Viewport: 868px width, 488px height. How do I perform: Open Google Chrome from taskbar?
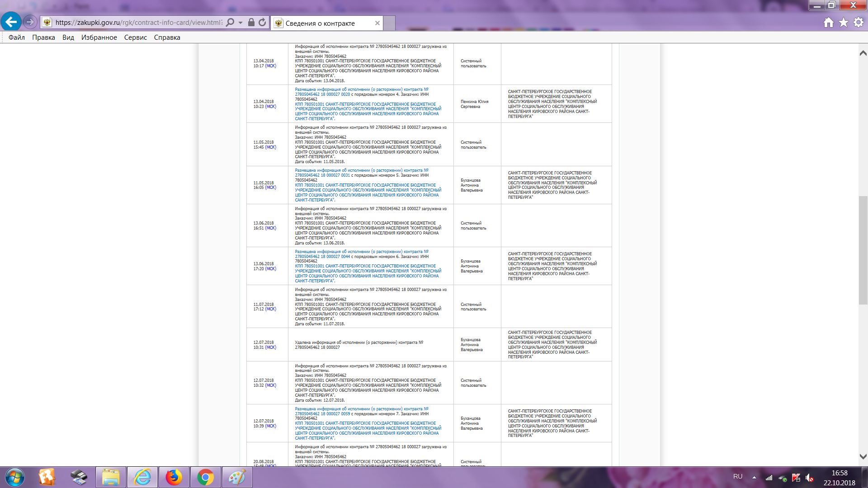205,477
